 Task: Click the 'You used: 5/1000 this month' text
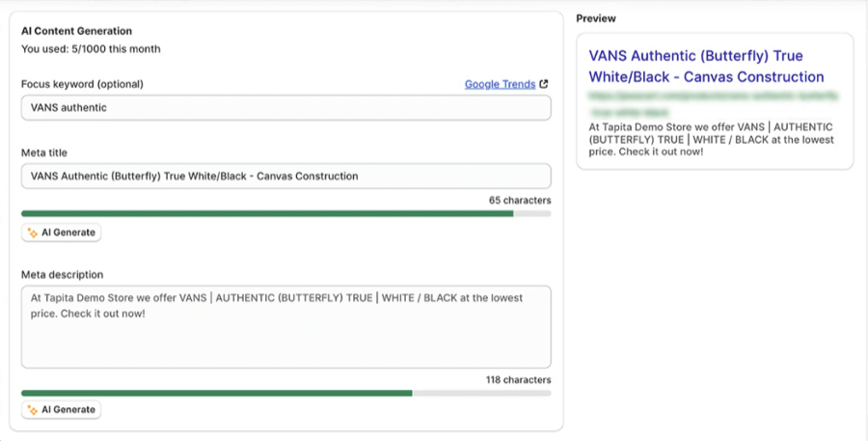91,48
